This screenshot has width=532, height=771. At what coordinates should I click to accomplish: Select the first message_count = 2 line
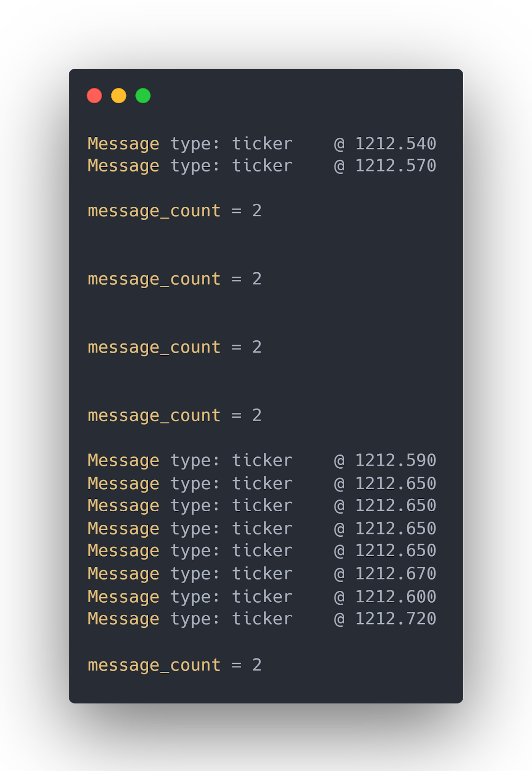175,211
